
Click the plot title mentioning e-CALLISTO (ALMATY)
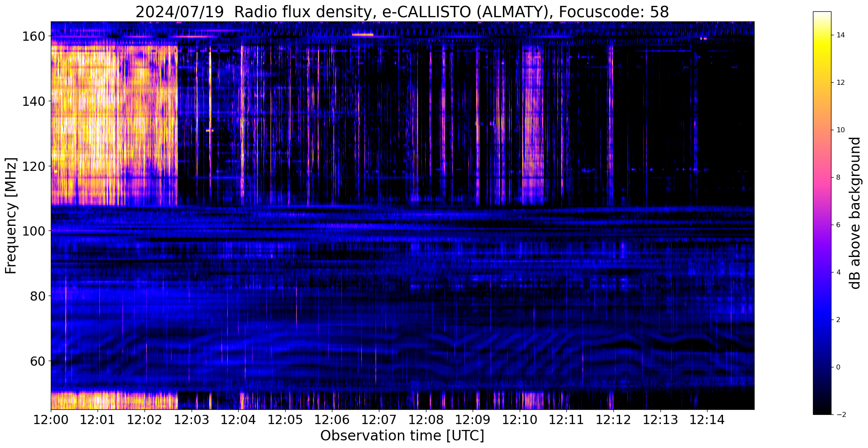(402, 12)
